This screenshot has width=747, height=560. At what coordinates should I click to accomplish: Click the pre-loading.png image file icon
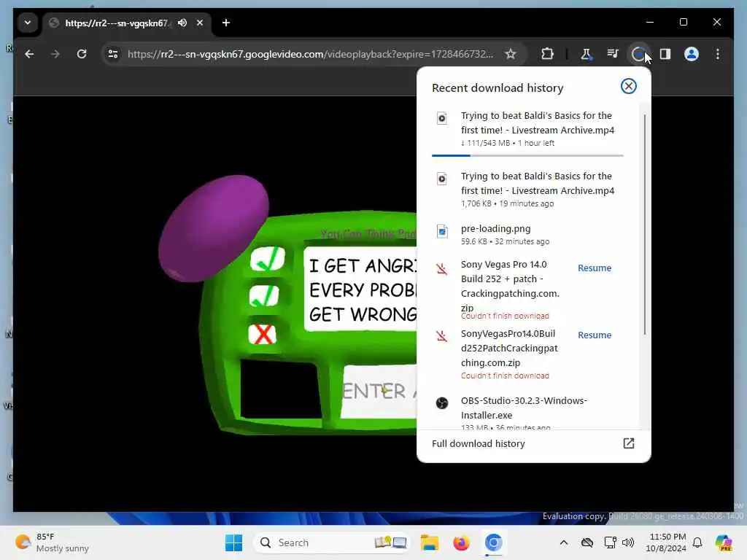(x=441, y=231)
